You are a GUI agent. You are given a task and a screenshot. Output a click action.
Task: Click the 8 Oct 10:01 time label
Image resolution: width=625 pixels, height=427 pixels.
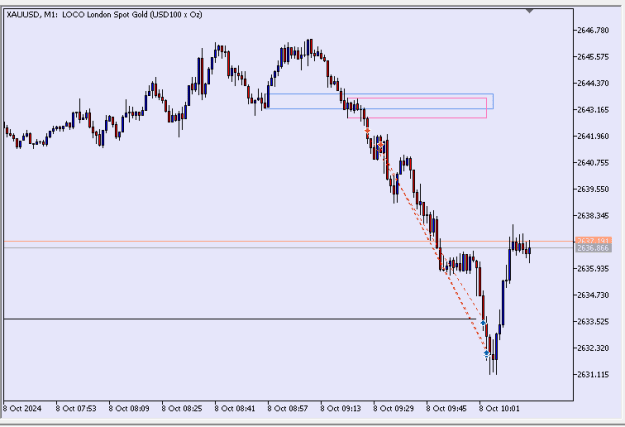point(499,409)
